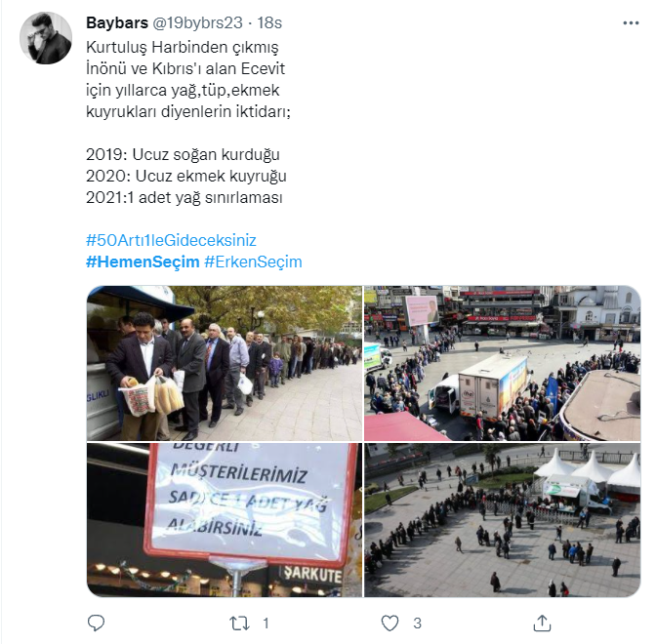Image resolution: width=656 pixels, height=644 pixels.
Task: Open the aerial queue photo with white tents
Action: [502, 520]
